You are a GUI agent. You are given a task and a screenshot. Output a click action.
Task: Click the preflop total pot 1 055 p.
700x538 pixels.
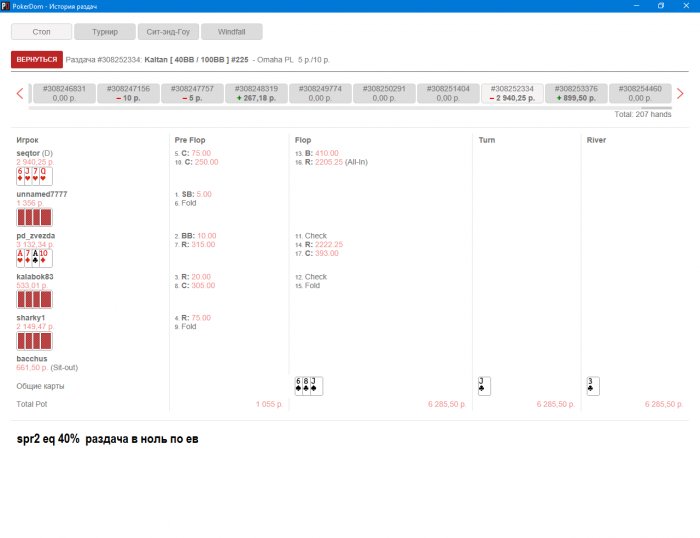click(269, 404)
